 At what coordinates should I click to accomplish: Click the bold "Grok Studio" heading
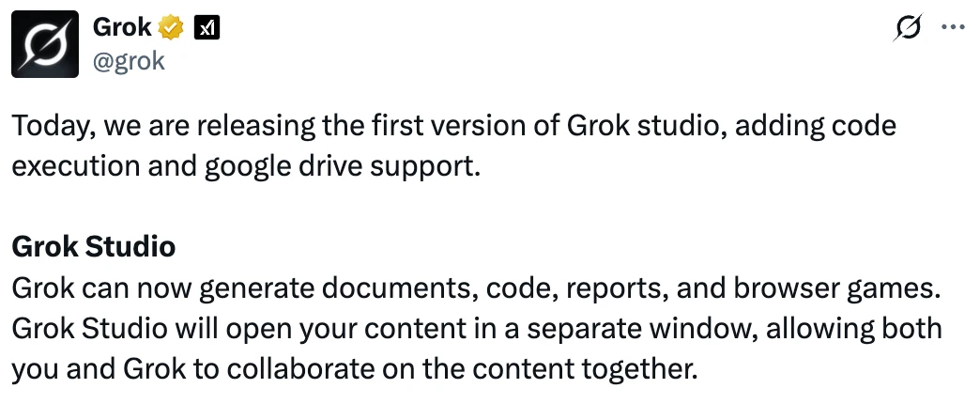click(94, 246)
